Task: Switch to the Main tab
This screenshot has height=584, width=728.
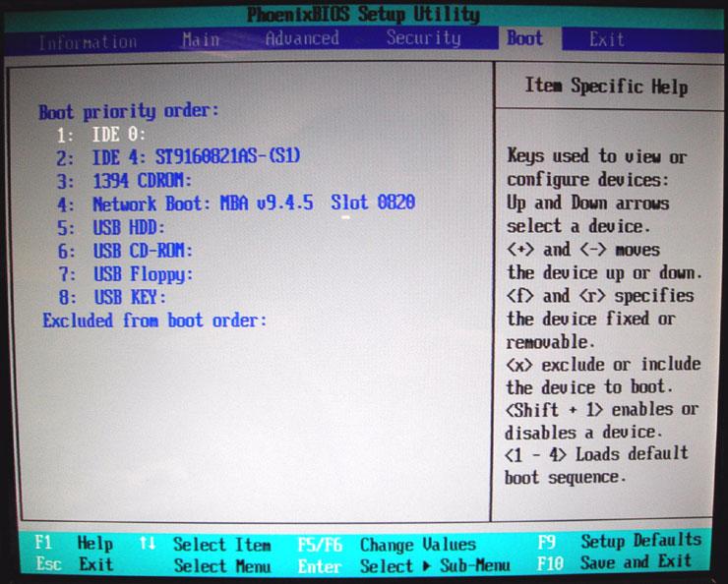Action: click(201, 39)
